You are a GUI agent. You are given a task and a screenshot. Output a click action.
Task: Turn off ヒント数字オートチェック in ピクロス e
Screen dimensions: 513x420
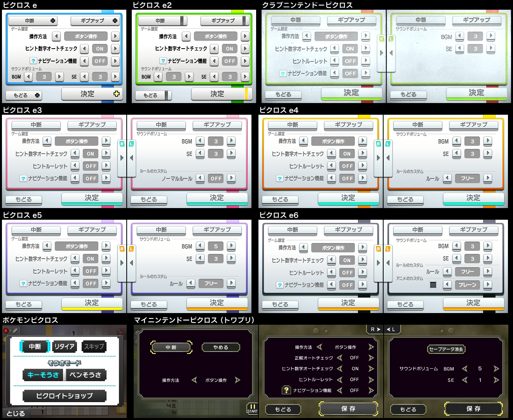coord(84,49)
